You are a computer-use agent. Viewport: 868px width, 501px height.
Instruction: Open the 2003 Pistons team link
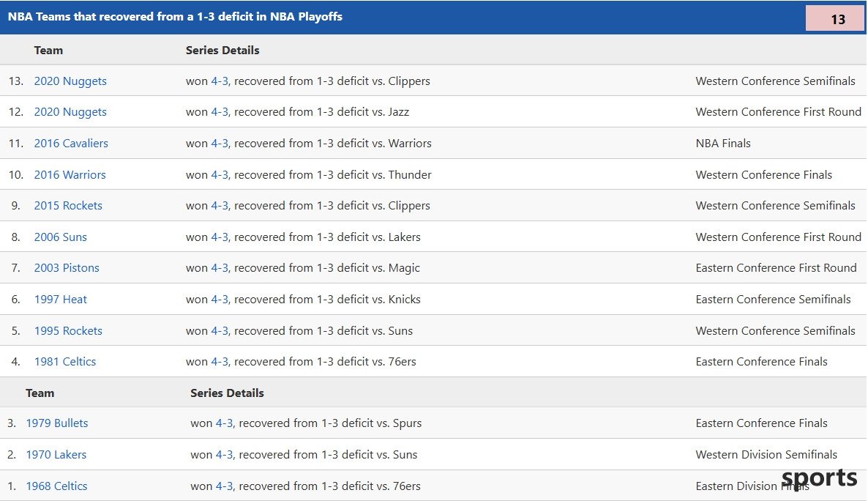tap(67, 267)
